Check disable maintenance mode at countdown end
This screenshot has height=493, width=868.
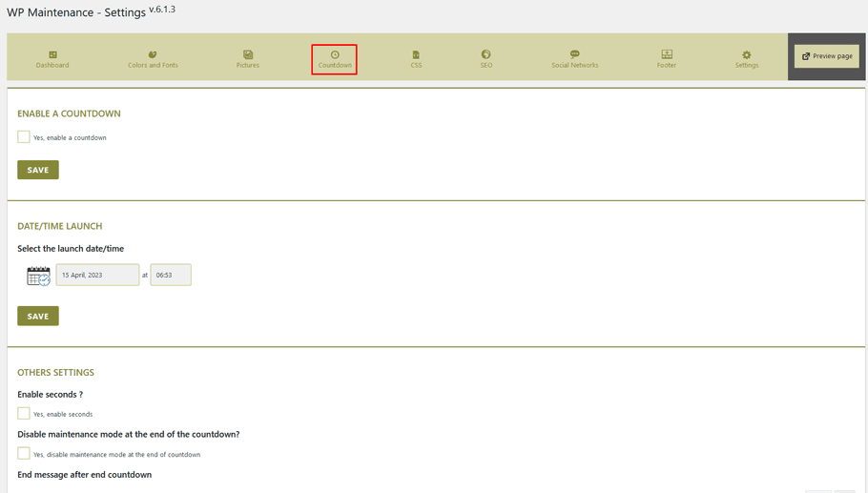tap(24, 454)
